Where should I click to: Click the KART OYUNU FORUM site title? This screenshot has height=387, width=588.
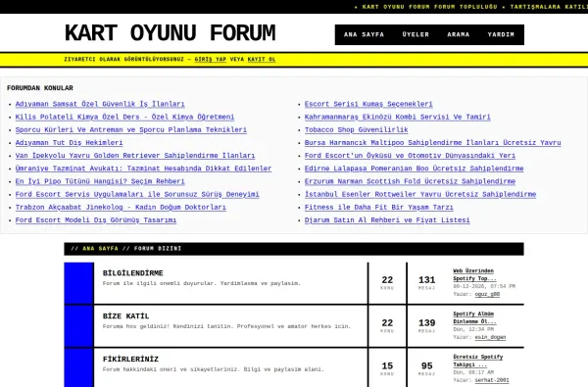click(170, 33)
